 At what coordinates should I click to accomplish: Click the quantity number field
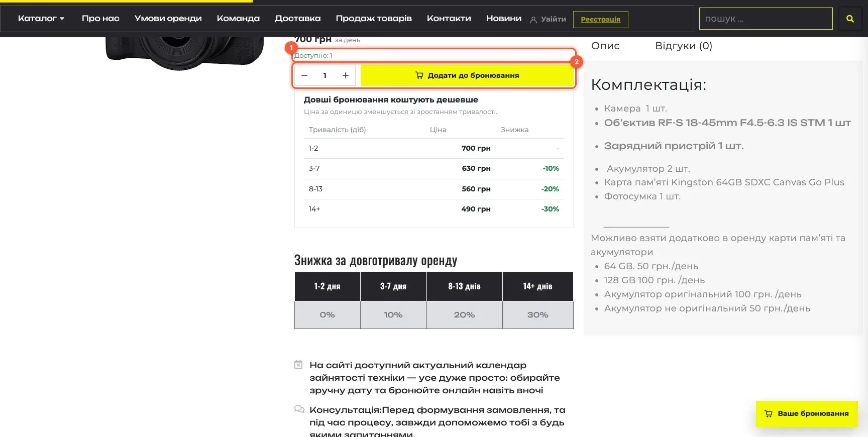pyautogui.click(x=325, y=75)
